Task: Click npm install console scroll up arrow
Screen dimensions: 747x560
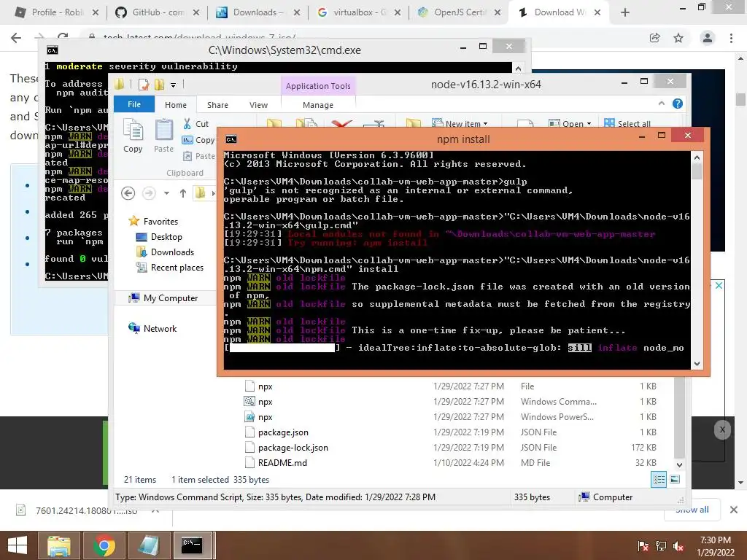Action: point(697,157)
